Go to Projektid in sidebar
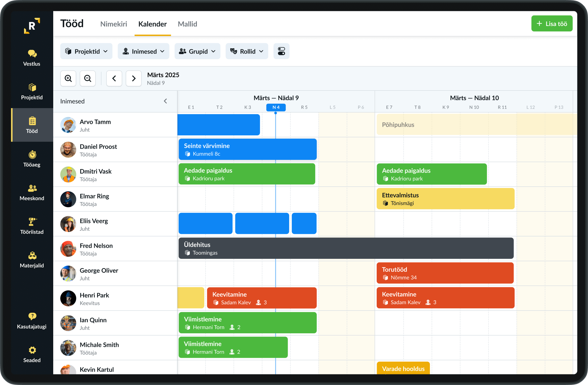The width and height of the screenshot is (588, 385). coord(32,92)
